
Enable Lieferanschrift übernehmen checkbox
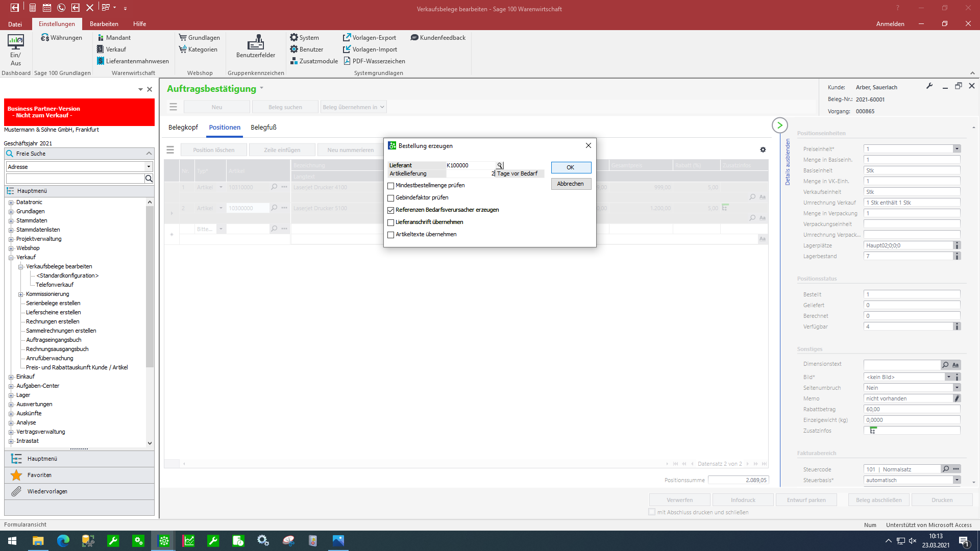[391, 222]
